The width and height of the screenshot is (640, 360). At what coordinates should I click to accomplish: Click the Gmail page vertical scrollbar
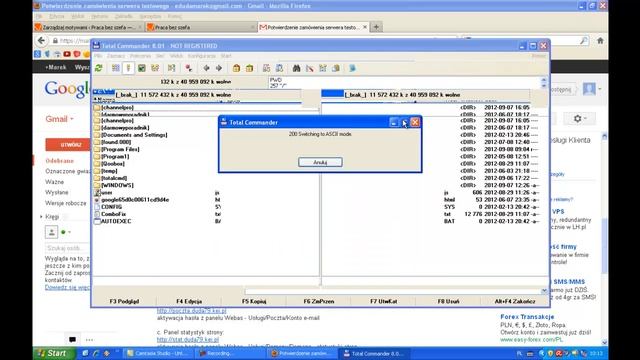(604, 239)
